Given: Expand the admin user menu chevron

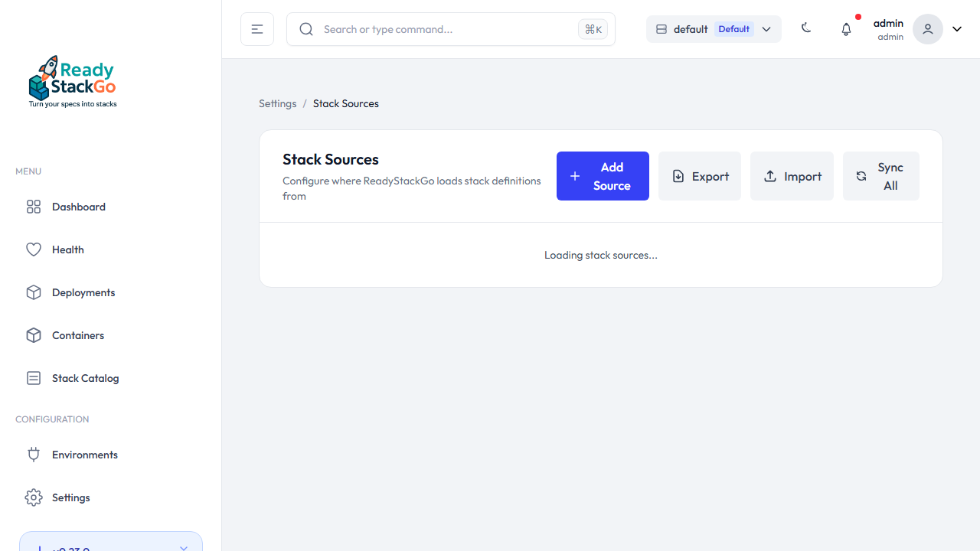Looking at the screenshot, I should point(957,29).
